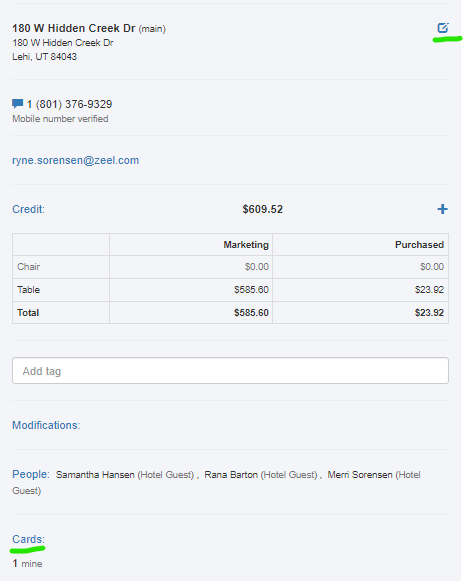Click the phone number 1 (801) 376-9329

tap(69, 104)
